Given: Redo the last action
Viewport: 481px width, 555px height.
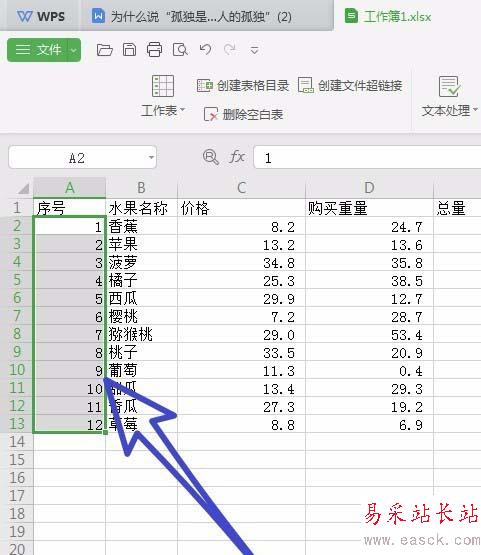Looking at the screenshot, I should tap(230, 50).
